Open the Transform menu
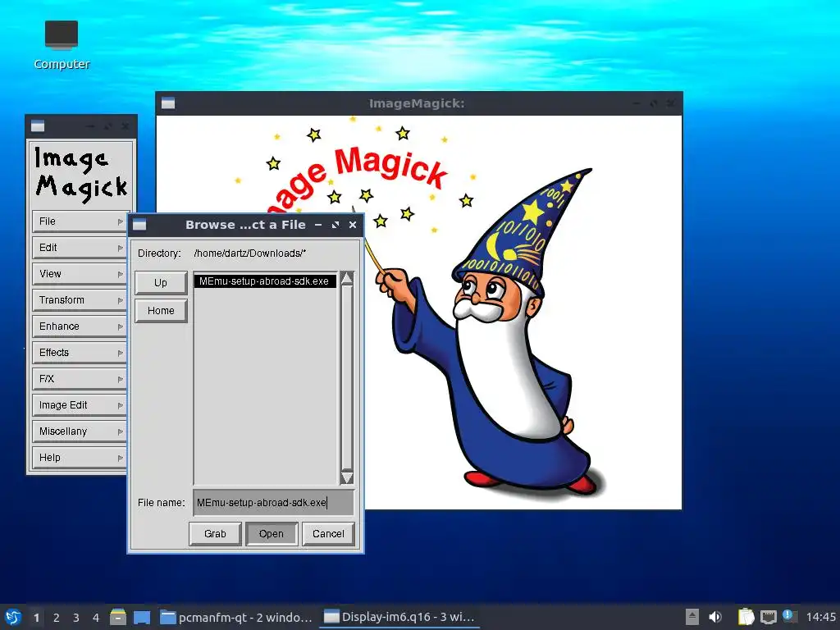This screenshot has width=840, height=630. pos(80,300)
